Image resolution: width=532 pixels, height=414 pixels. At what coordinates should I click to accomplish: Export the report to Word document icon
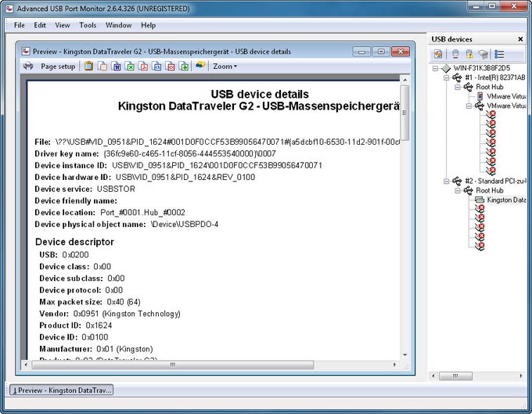[117, 67]
